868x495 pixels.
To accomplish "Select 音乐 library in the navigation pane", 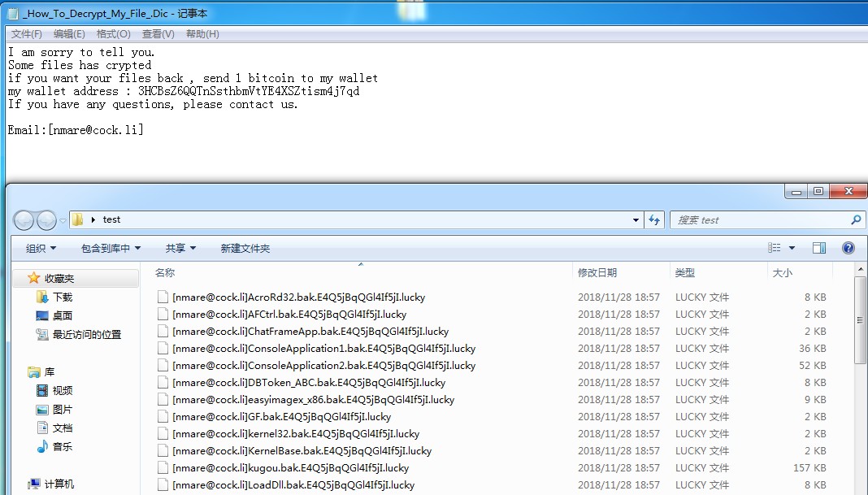I will 63,446.
